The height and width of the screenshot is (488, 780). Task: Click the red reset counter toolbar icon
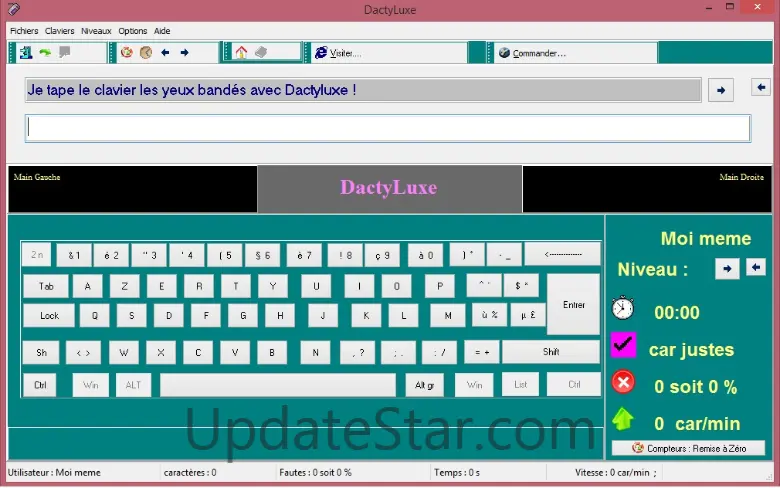pyautogui.click(x=126, y=52)
